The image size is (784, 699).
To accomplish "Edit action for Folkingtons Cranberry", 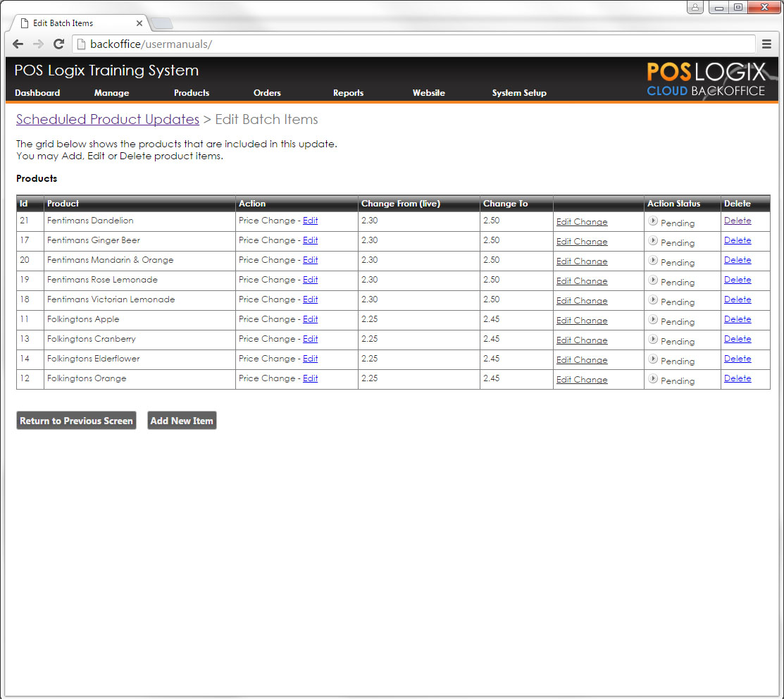I will point(310,339).
